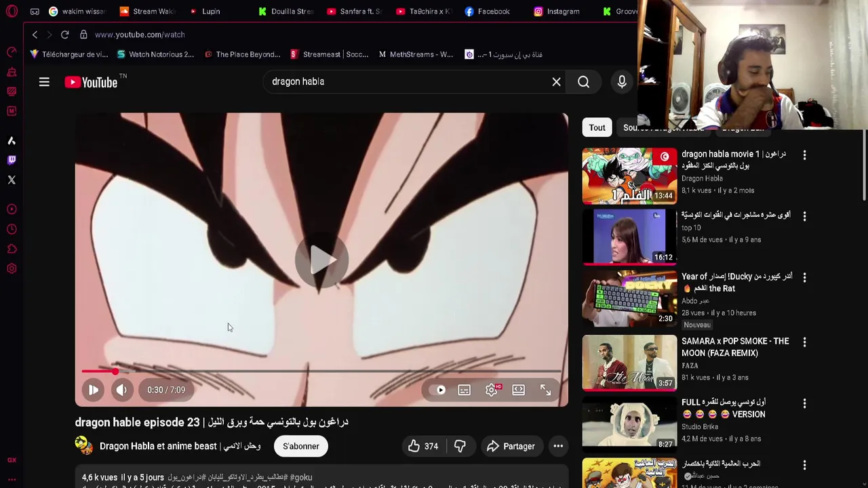The width and height of the screenshot is (868, 488).
Task: Clear the search text with the X
Action: (x=556, y=82)
